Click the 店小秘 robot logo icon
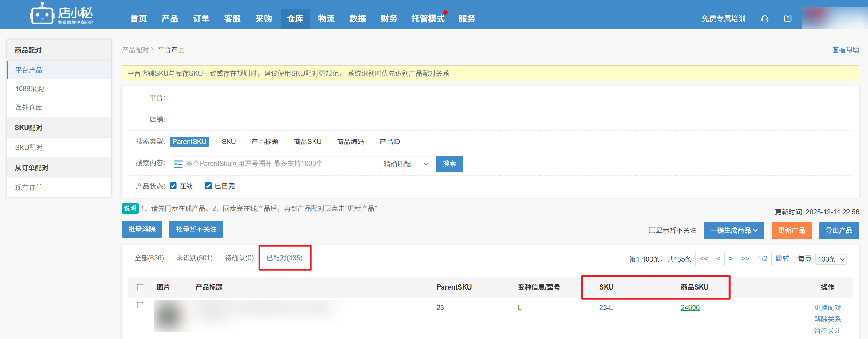Screen dimensions: 868x339 pyautogui.click(x=42, y=15)
